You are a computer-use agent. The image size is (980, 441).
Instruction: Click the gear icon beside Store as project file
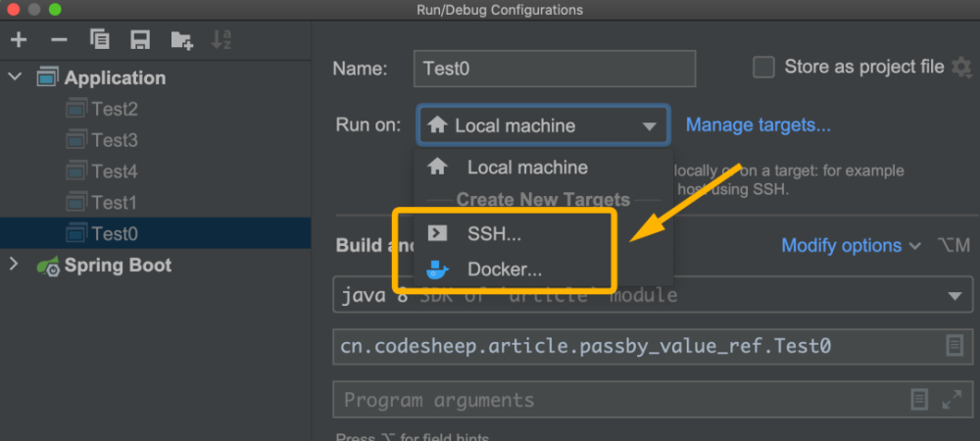click(961, 68)
